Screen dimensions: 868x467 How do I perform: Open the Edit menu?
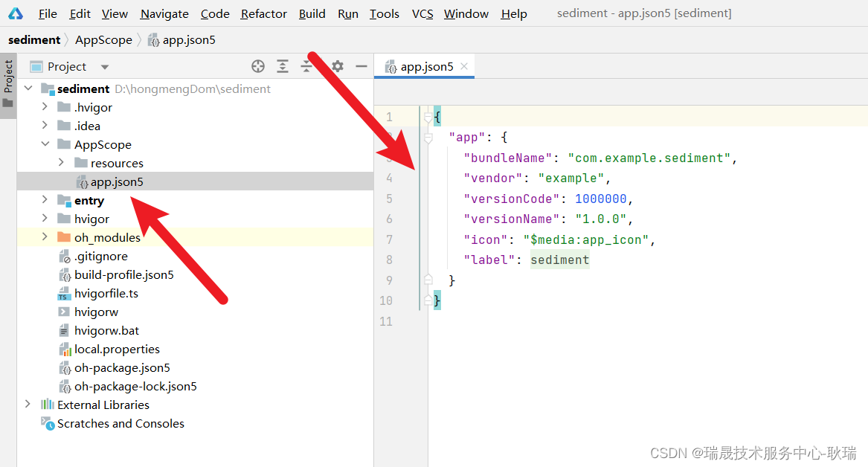point(80,14)
